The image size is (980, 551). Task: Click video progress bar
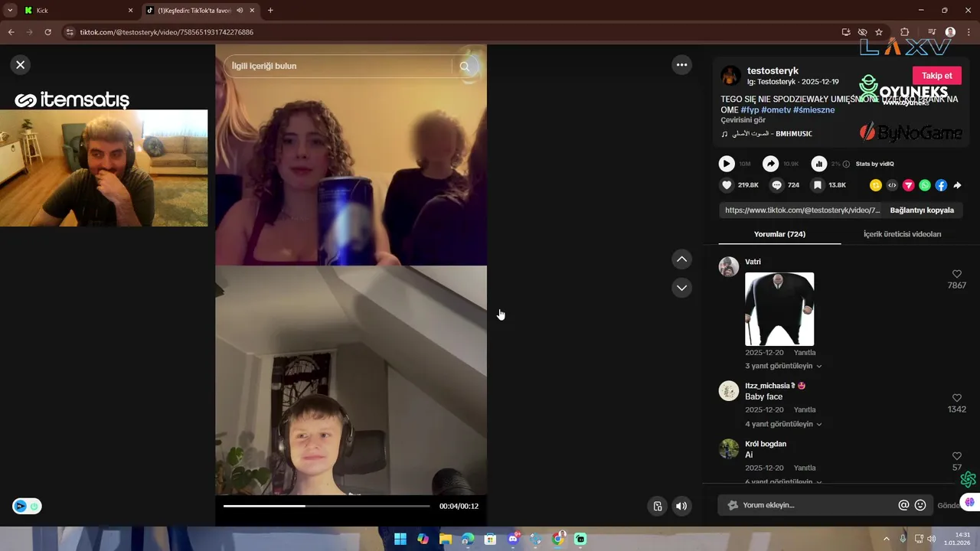[x=327, y=506]
